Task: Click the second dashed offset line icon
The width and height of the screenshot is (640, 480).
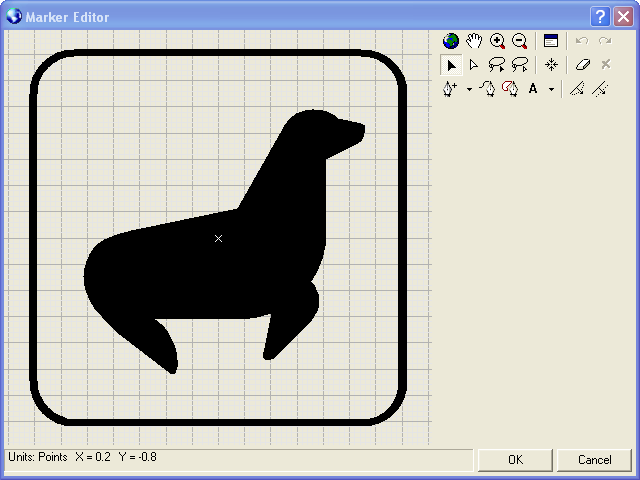Action: (x=600, y=89)
